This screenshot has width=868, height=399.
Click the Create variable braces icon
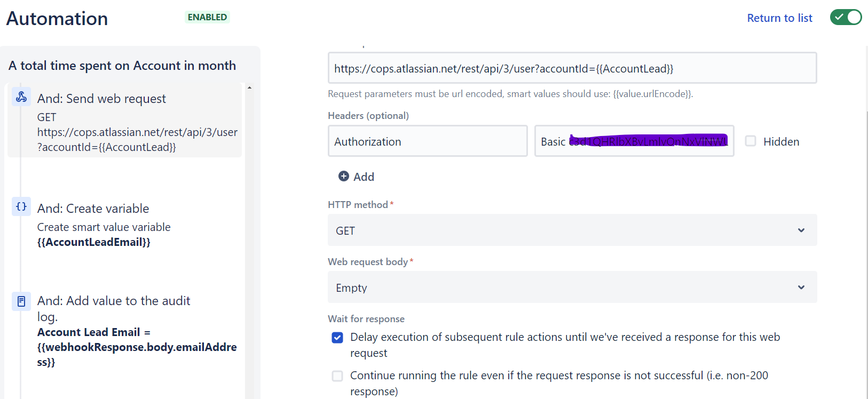tap(21, 206)
